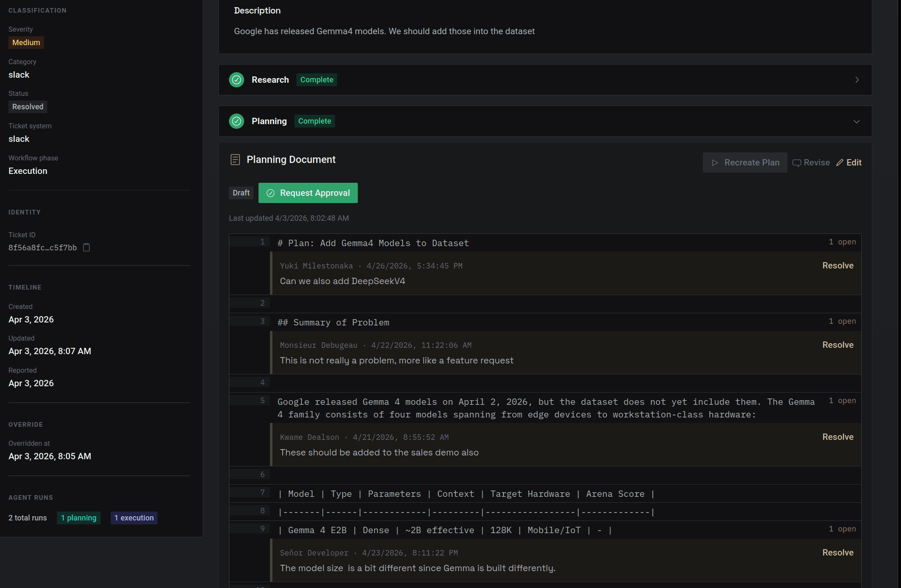
Task: Click Edit to modify the plan
Action: [849, 163]
